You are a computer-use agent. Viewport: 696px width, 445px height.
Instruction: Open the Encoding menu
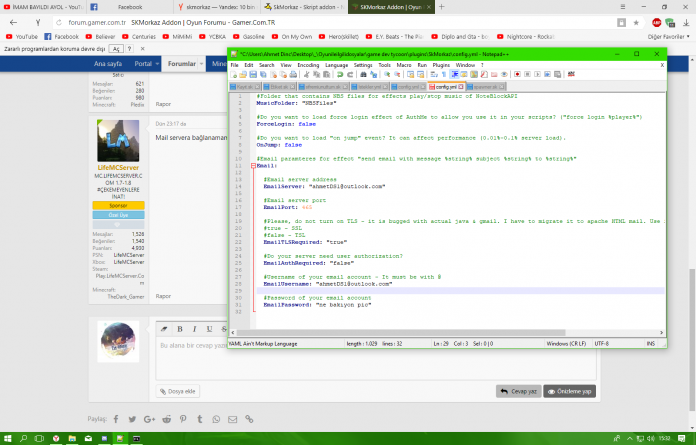coord(308,65)
